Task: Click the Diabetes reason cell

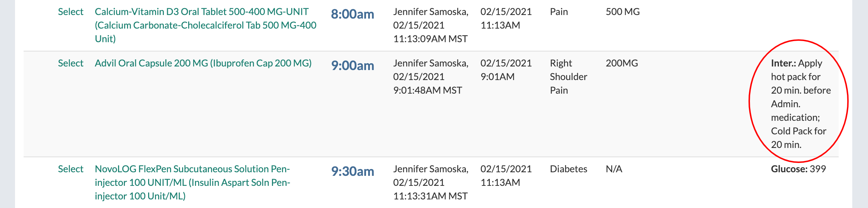Action: pos(568,169)
